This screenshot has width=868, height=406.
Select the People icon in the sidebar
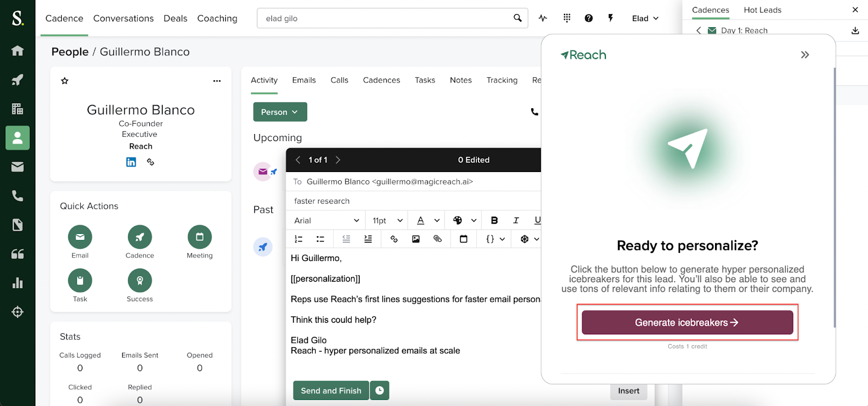point(17,138)
